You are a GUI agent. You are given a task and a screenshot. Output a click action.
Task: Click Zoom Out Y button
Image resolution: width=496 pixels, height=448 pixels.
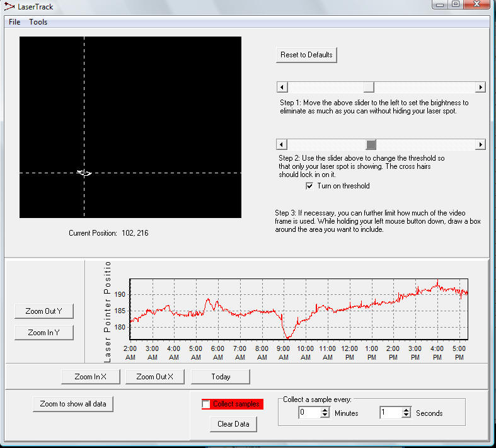point(43,311)
